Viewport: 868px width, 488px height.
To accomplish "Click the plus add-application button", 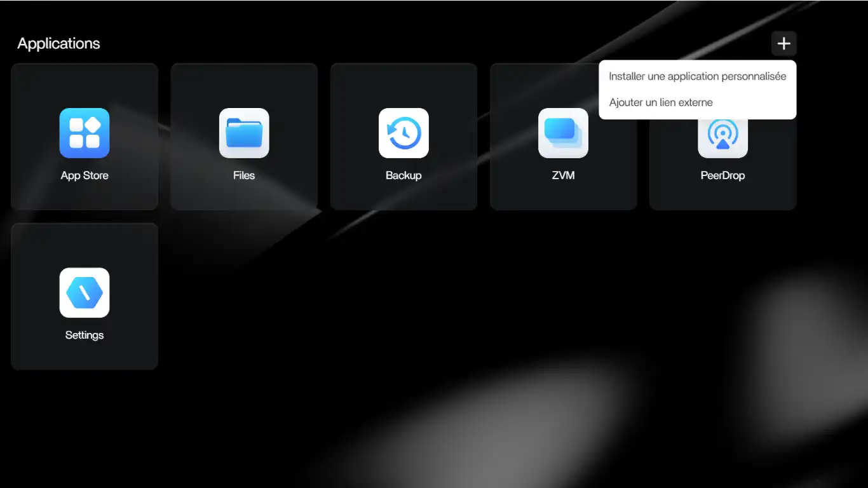I will coord(784,44).
